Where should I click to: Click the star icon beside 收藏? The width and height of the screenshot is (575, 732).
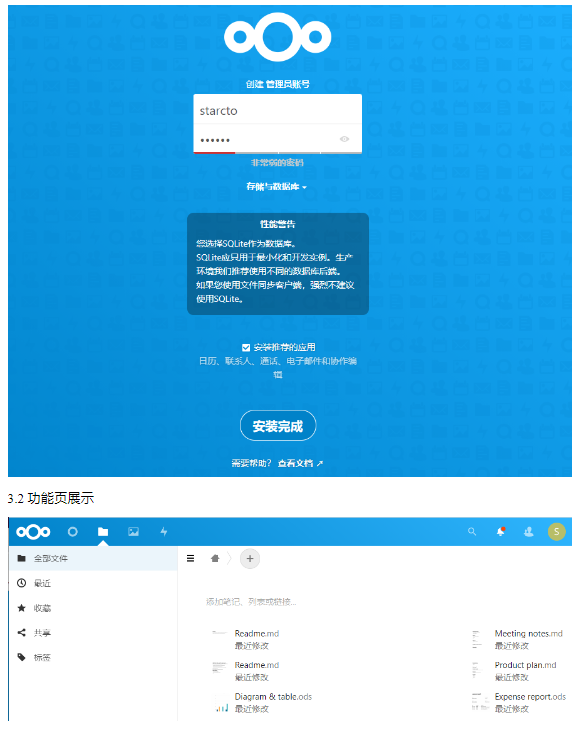pos(21,608)
